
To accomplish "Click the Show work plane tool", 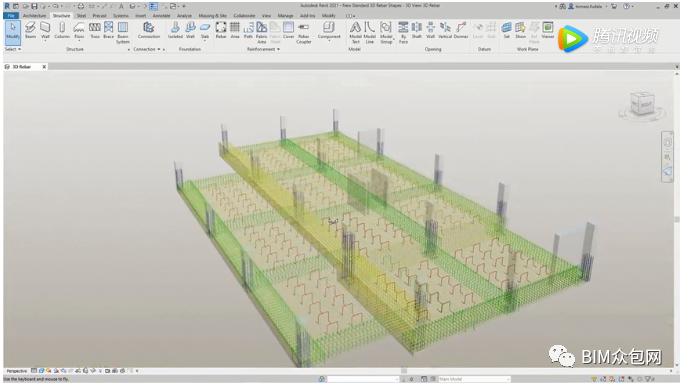I will click(520, 31).
